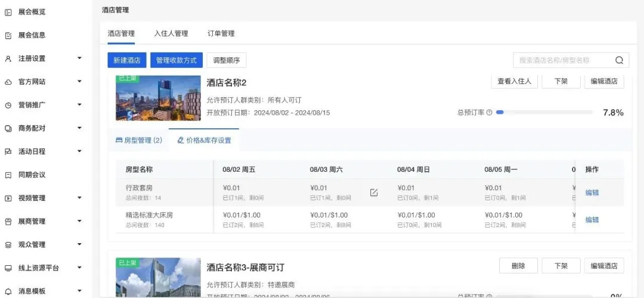644x298 pixels.
Task: Click the 总预订率 progress bar of 酒店名称2
Action: [544, 113]
